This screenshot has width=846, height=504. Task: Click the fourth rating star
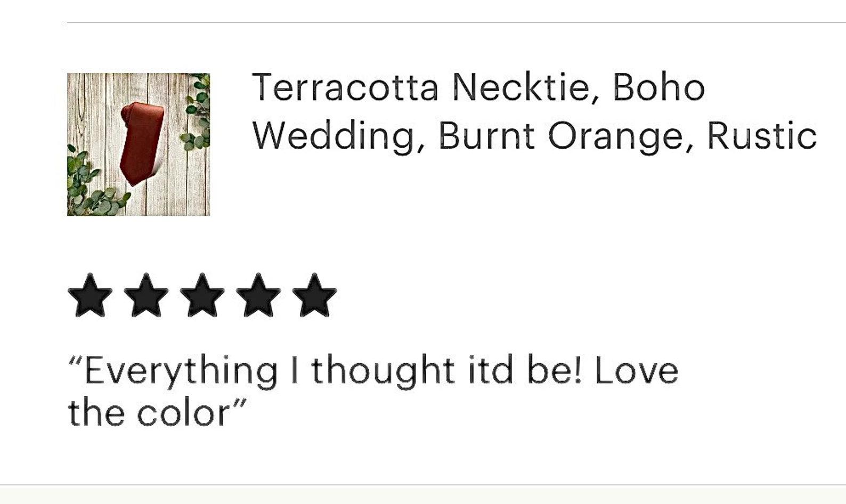258,296
